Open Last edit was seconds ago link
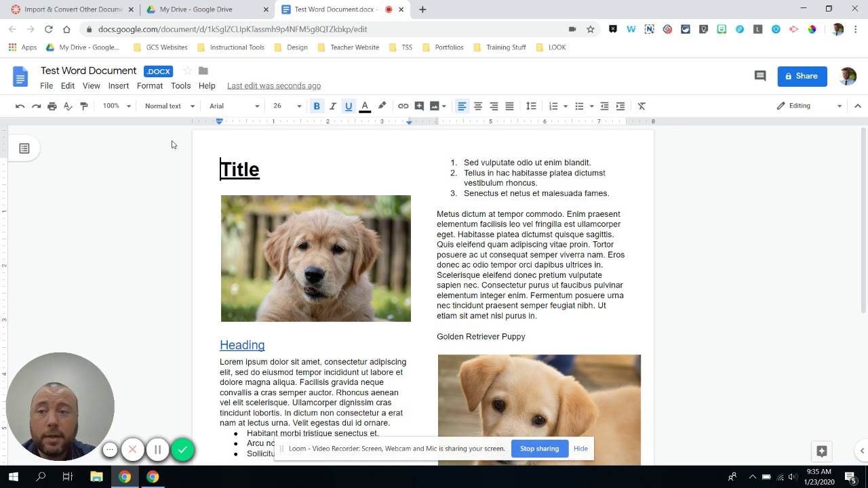This screenshot has width=868, height=488. click(274, 86)
